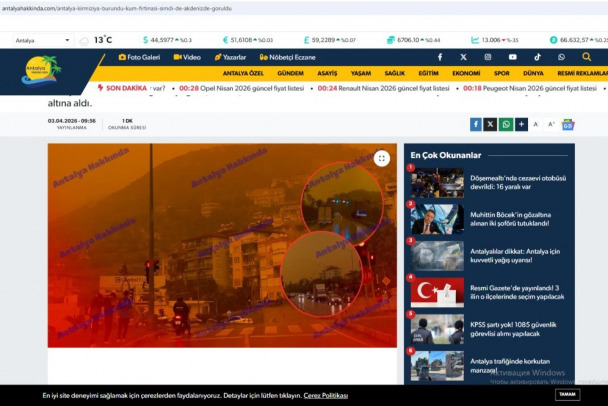Click the Google News icon
Image resolution: width=608 pixels, height=406 pixels.
point(568,124)
